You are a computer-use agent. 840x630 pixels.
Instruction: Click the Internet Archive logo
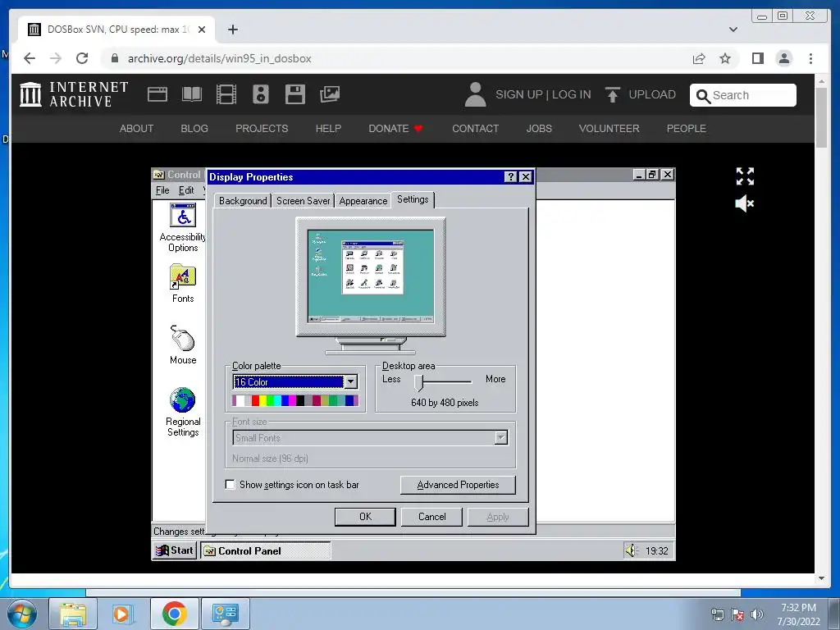tap(74, 94)
